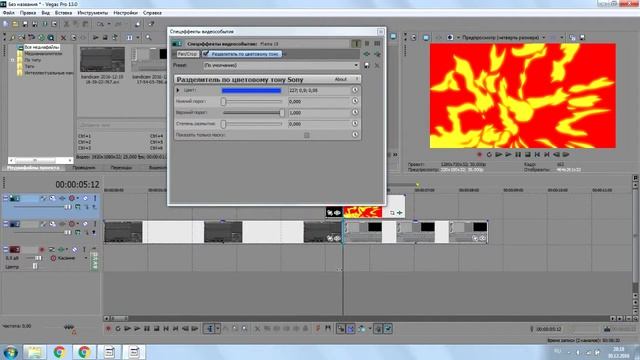
Task: Mute video track 1
Action: coord(85,198)
